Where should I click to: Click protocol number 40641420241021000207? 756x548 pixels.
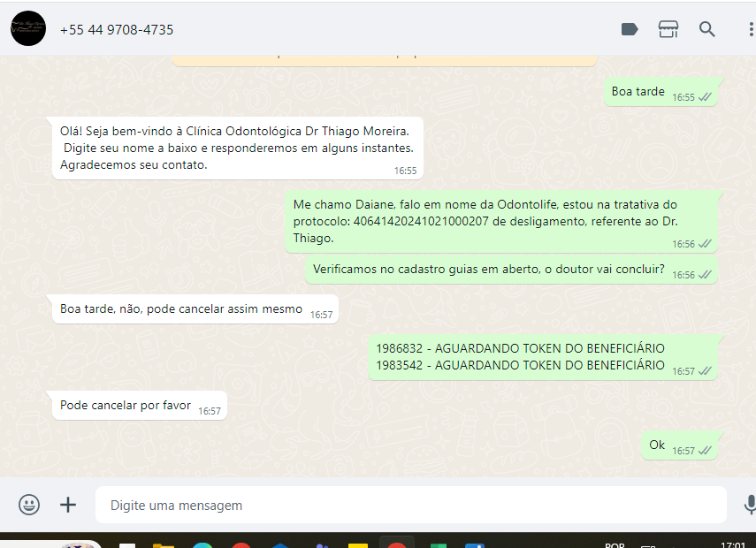click(421, 221)
